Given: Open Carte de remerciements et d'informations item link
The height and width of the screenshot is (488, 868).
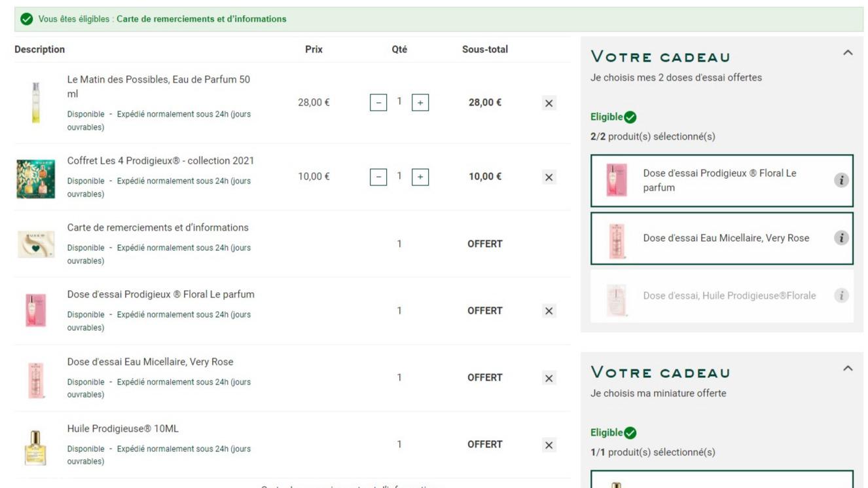Looking at the screenshot, I should (158, 228).
